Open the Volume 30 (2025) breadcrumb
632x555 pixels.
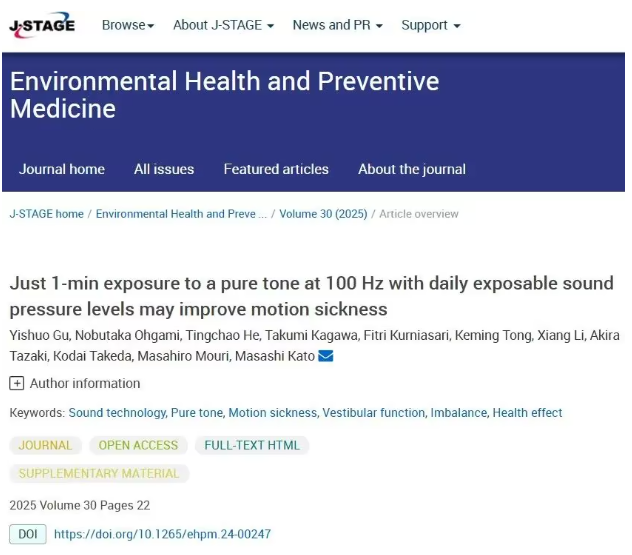click(323, 214)
